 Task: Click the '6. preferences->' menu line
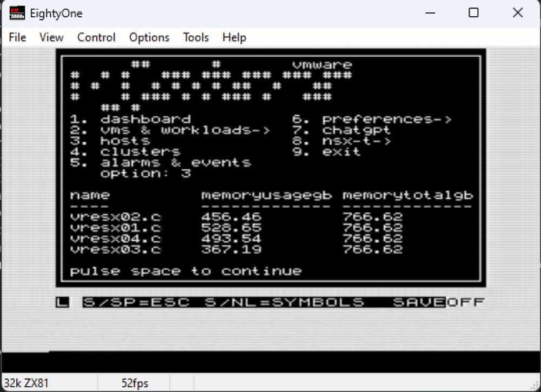click(372, 119)
